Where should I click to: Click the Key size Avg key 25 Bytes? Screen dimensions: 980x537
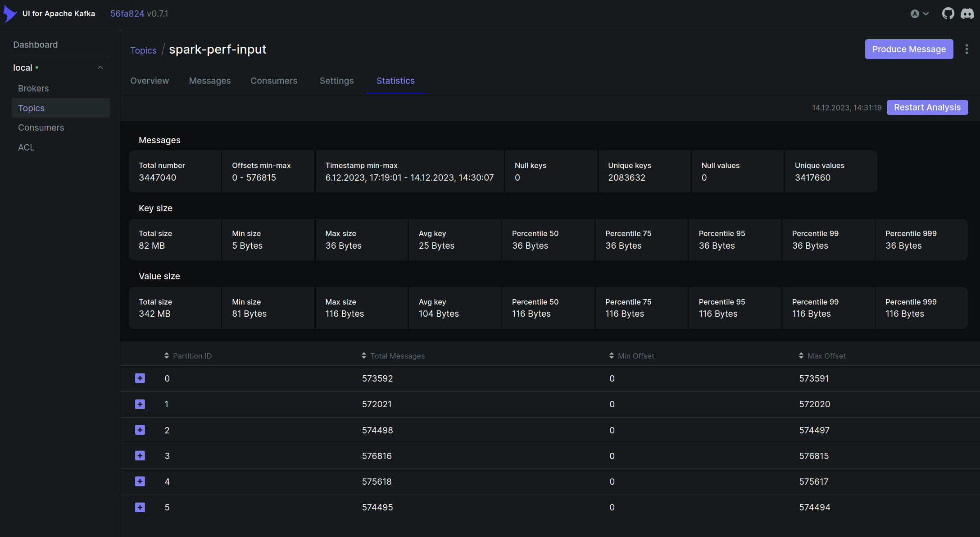point(454,240)
